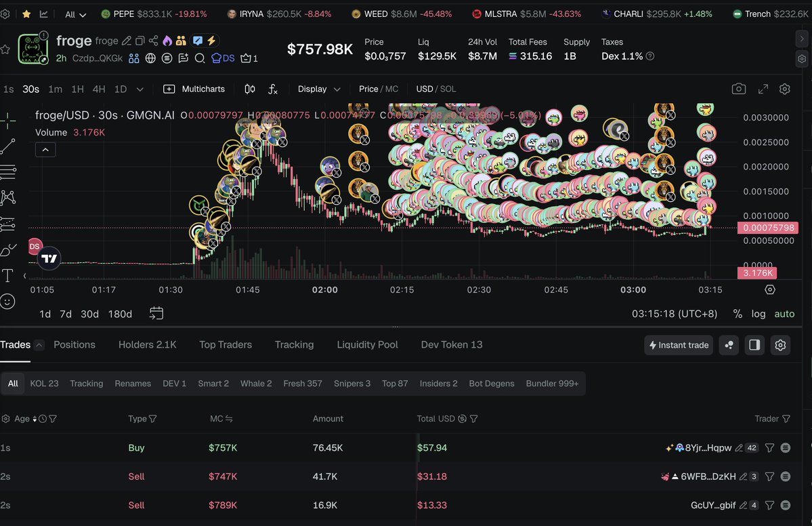The height and width of the screenshot is (526, 812).
Task: Toggle Age column time format clock
Action: pos(43,419)
